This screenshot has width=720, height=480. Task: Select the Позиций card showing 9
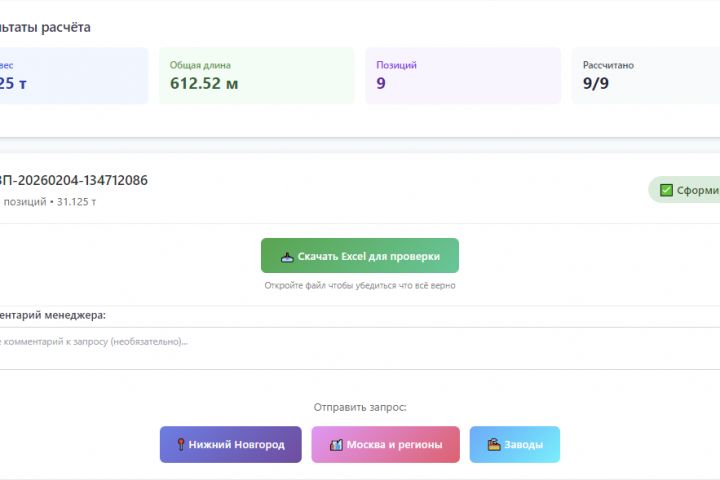462,75
